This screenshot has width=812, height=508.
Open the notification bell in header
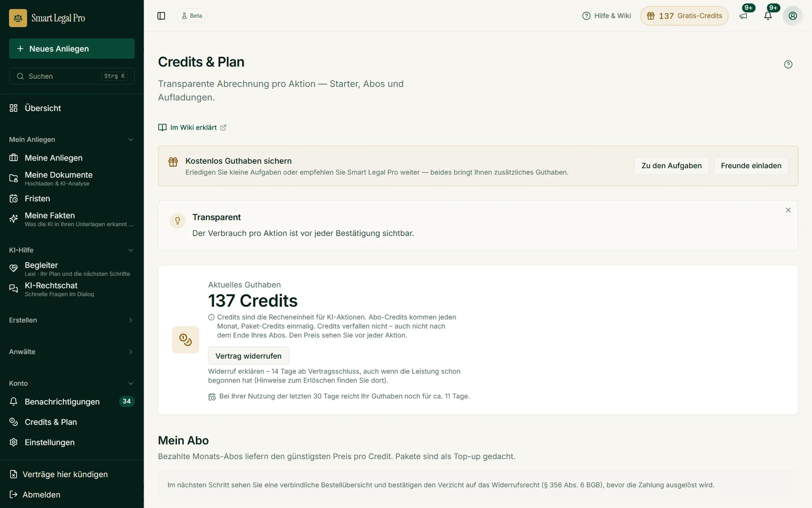tap(768, 16)
